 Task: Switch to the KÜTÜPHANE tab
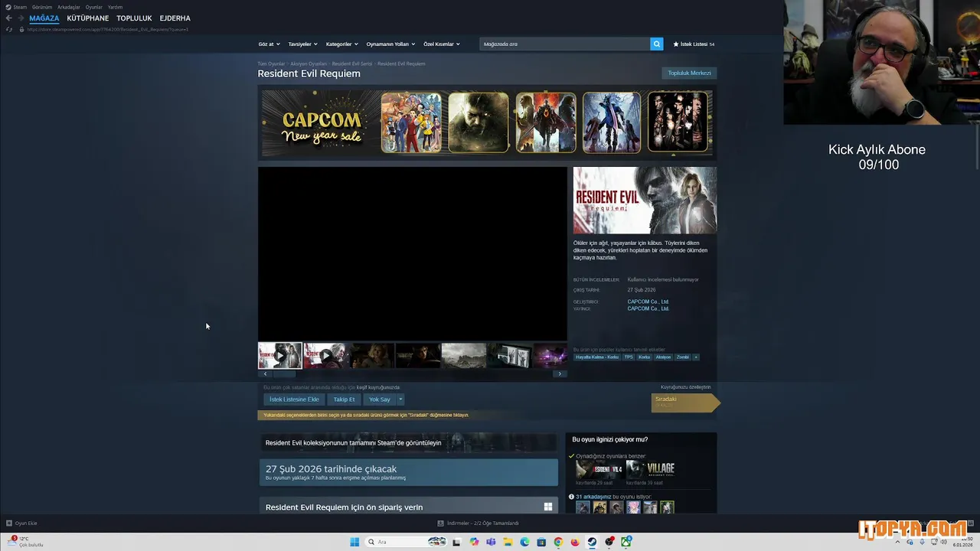pyautogui.click(x=88, y=18)
